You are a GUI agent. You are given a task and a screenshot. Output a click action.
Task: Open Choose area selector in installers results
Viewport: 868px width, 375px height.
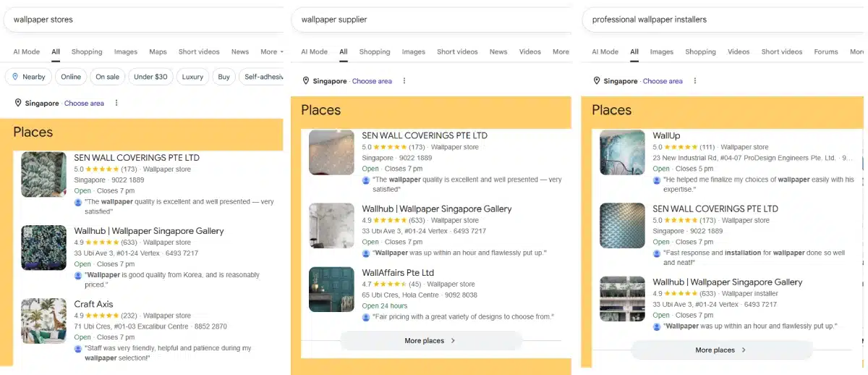tap(663, 81)
